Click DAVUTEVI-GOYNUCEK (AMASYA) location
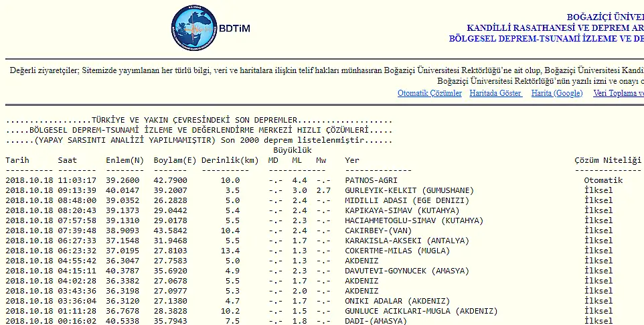The image size is (644, 325). pyautogui.click(x=406, y=271)
